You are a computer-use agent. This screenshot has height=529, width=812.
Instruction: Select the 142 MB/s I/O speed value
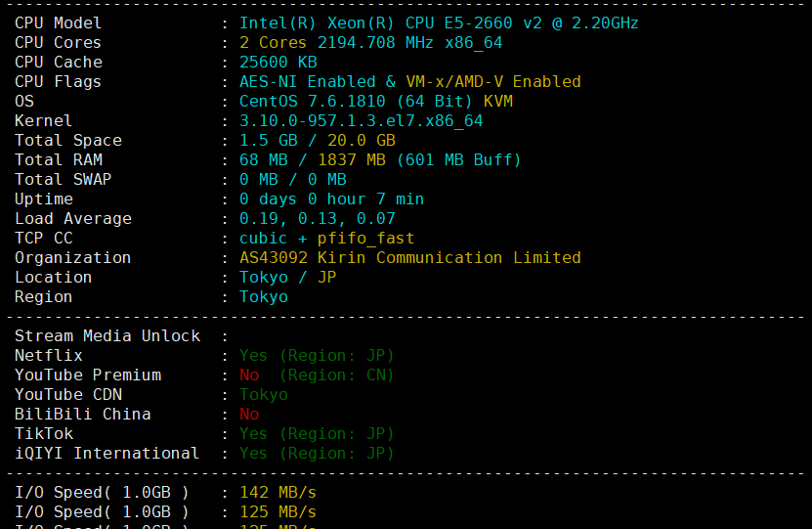click(278, 493)
